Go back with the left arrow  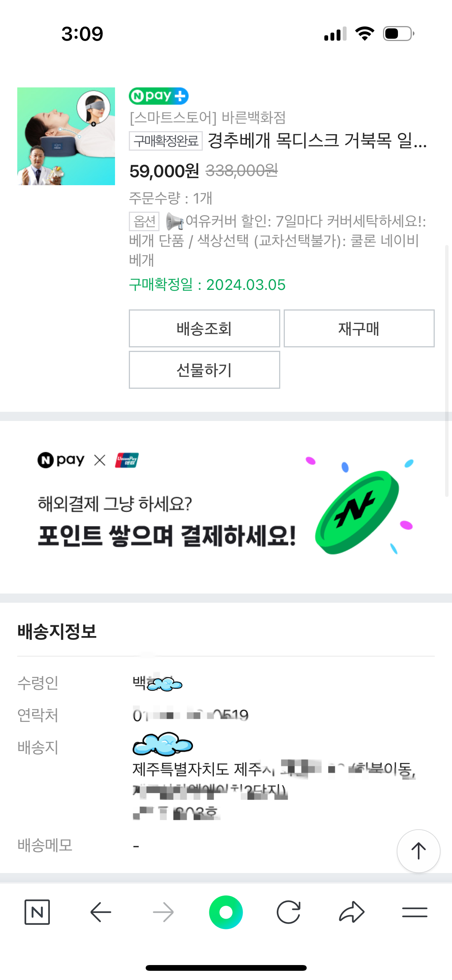pos(100,912)
